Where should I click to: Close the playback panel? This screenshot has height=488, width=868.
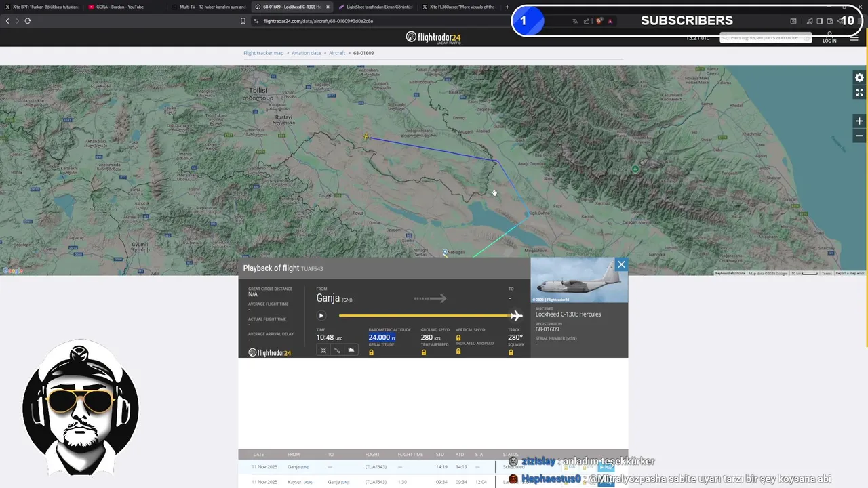pos(621,264)
